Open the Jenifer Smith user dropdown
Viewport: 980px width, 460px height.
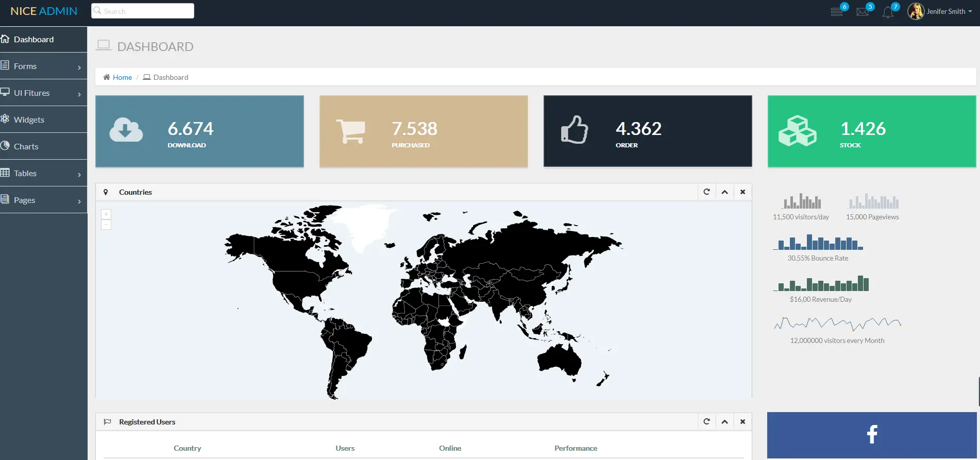click(x=949, y=11)
